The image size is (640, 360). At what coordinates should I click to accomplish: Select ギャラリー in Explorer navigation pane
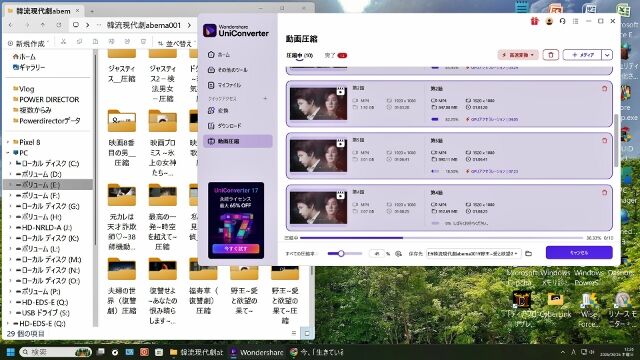point(29,67)
